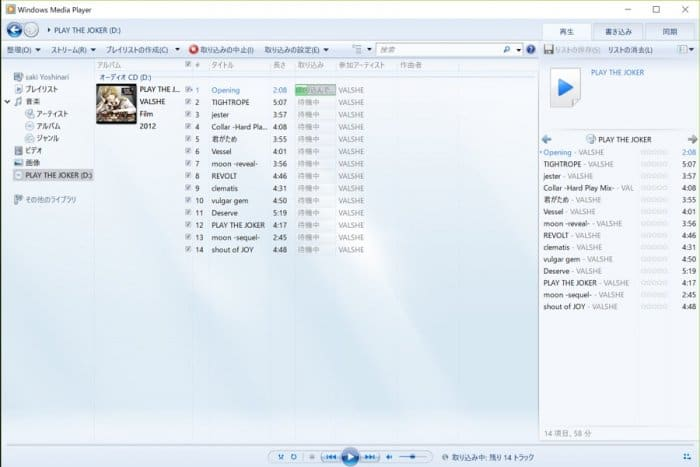
Task: Click breadcrumb arrow before PLAY THE JOKER (D:)
Action: tap(49, 30)
